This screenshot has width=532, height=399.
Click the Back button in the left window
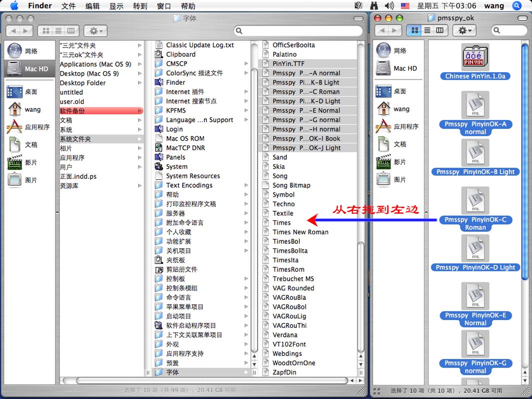pos(13,31)
